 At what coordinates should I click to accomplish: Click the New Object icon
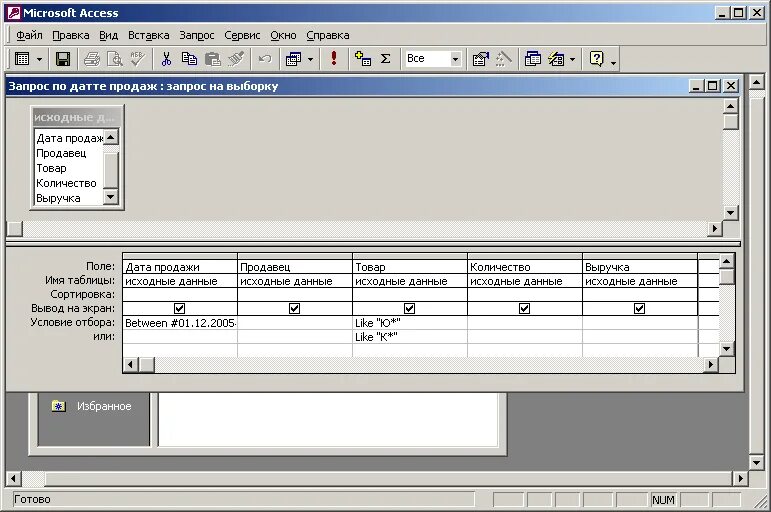tap(556, 59)
